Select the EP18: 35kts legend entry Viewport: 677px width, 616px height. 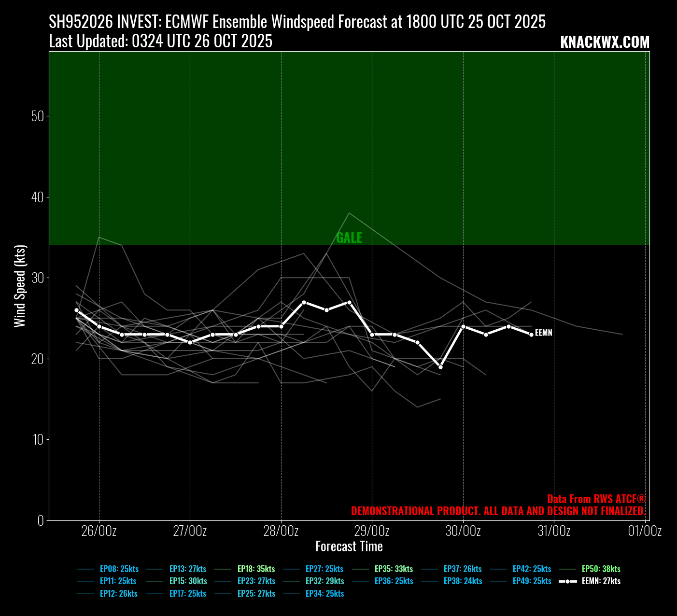point(256,569)
